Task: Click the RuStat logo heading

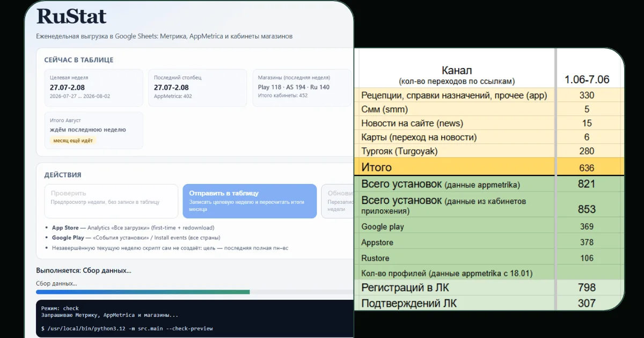Action: (71, 17)
